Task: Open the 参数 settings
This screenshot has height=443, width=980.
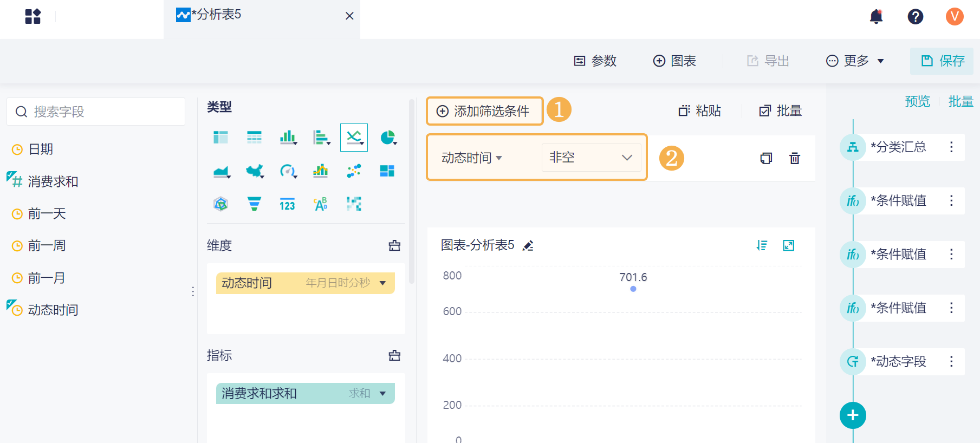Action: [x=595, y=61]
